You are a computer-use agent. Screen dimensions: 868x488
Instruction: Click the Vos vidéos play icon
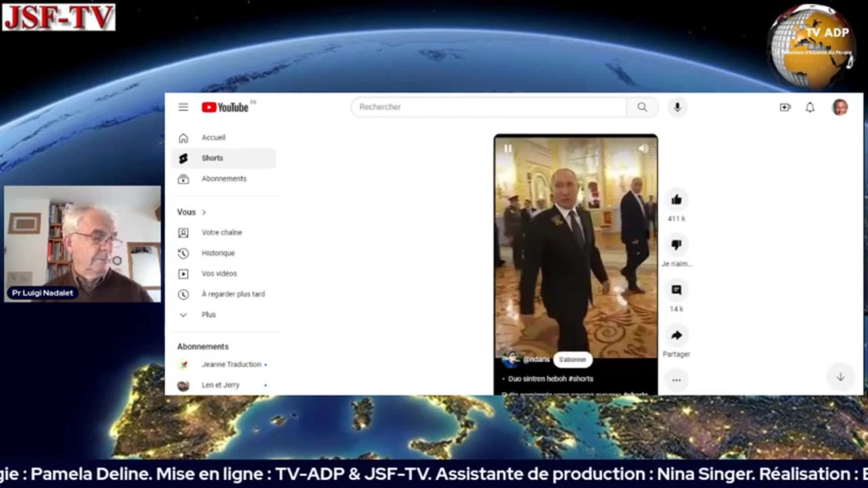(x=183, y=274)
